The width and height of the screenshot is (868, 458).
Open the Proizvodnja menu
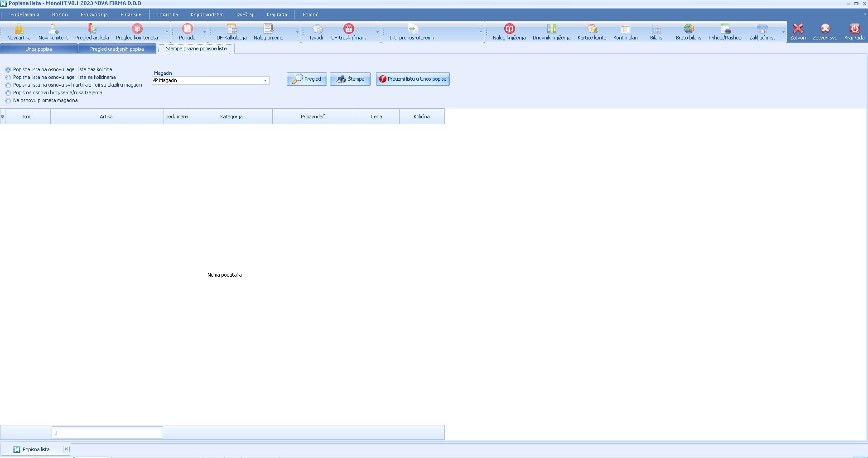tap(94, 15)
